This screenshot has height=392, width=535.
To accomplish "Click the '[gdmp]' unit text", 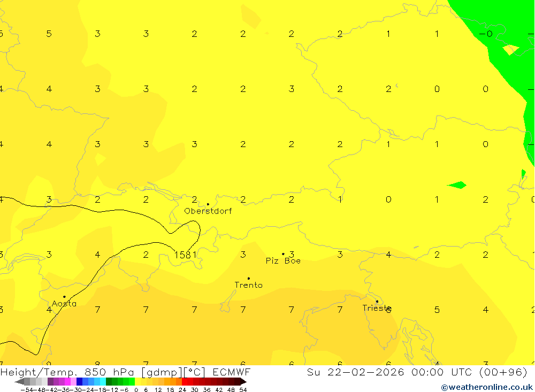I will tap(162, 372).
